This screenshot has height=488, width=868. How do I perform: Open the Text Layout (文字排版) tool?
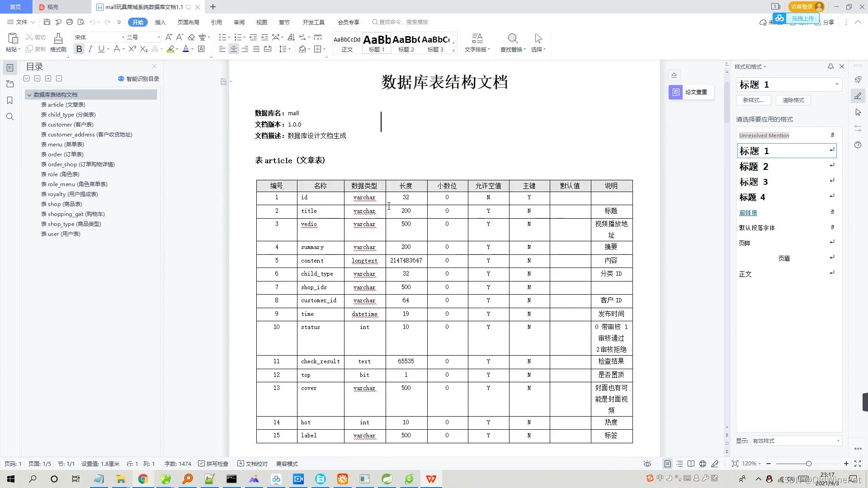click(477, 43)
